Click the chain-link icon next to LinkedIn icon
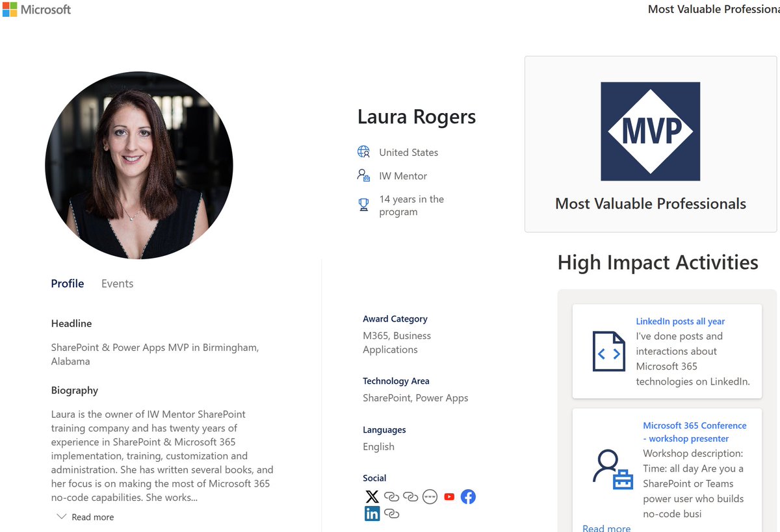 391,514
